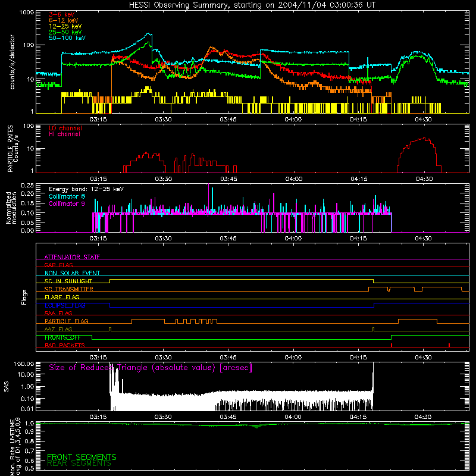Click the FRONT SEGMENTS legend entry
Screen dimensions: 476x476
point(82,457)
